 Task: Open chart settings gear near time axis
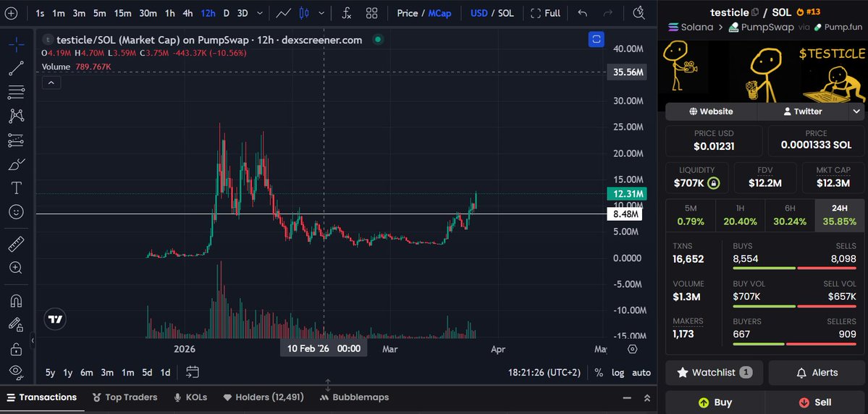coord(633,350)
